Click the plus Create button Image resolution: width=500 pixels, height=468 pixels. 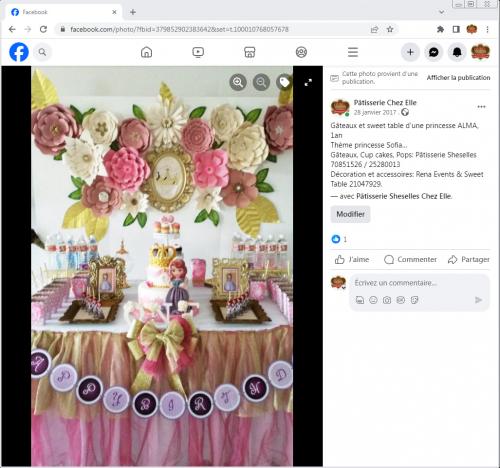click(410, 52)
